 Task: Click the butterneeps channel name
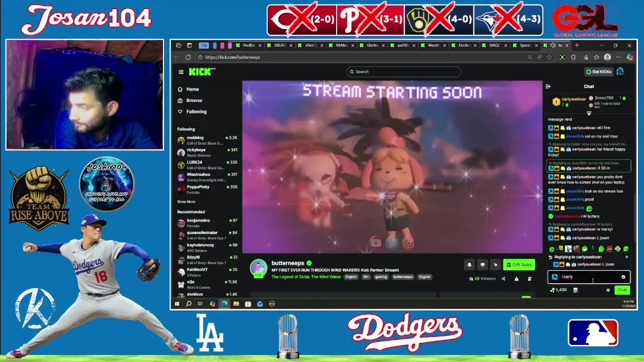click(x=288, y=263)
